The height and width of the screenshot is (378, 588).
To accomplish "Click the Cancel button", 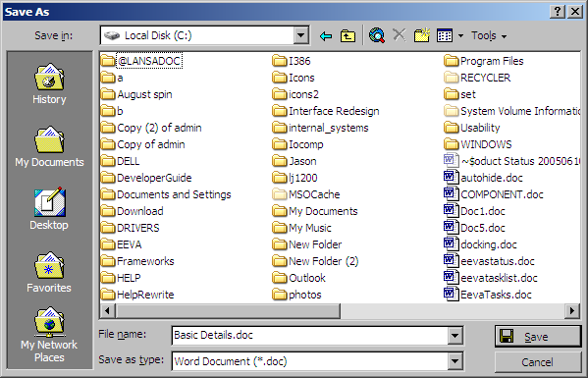I will (x=538, y=362).
